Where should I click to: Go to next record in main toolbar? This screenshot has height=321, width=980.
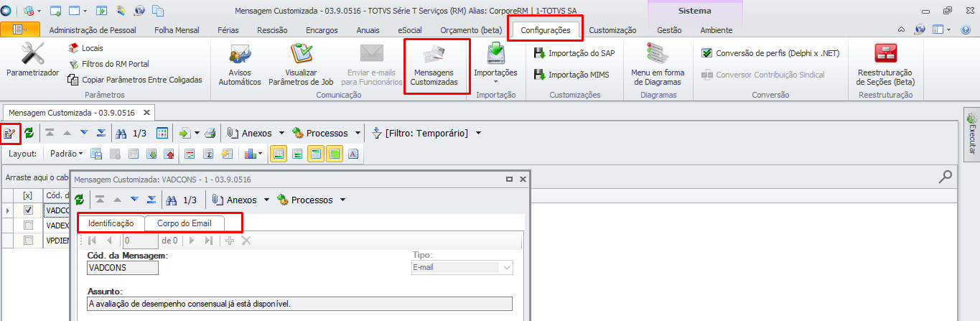click(84, 133)
